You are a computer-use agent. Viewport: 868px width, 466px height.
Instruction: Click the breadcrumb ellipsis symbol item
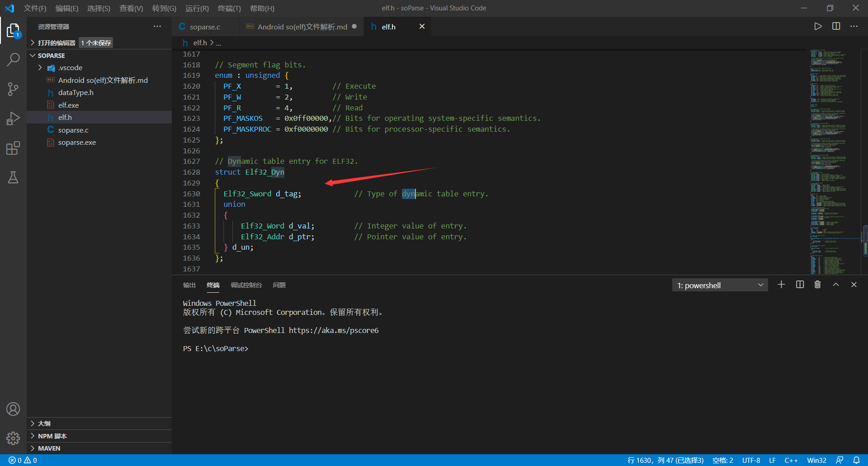point(219,43)
